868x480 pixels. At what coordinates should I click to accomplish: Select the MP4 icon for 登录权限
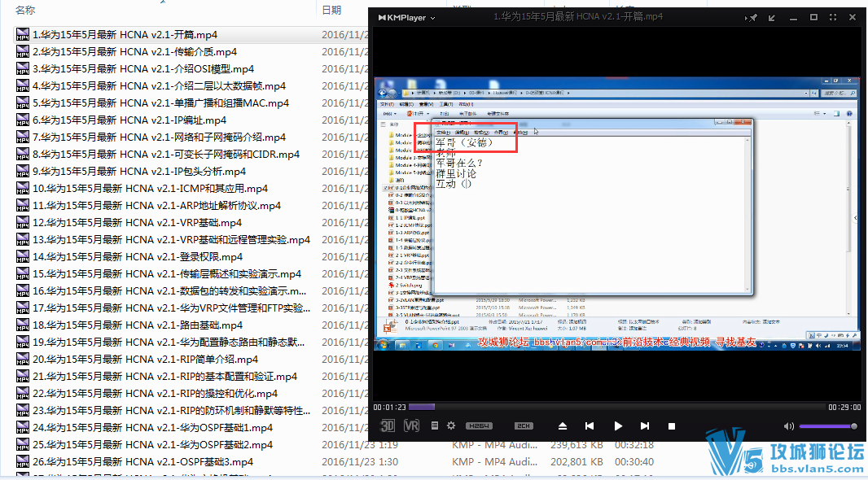(x=23, y=257)
